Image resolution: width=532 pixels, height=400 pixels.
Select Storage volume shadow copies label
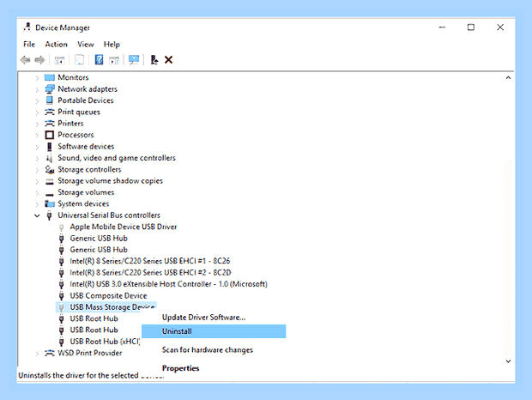tap(110, 181)
